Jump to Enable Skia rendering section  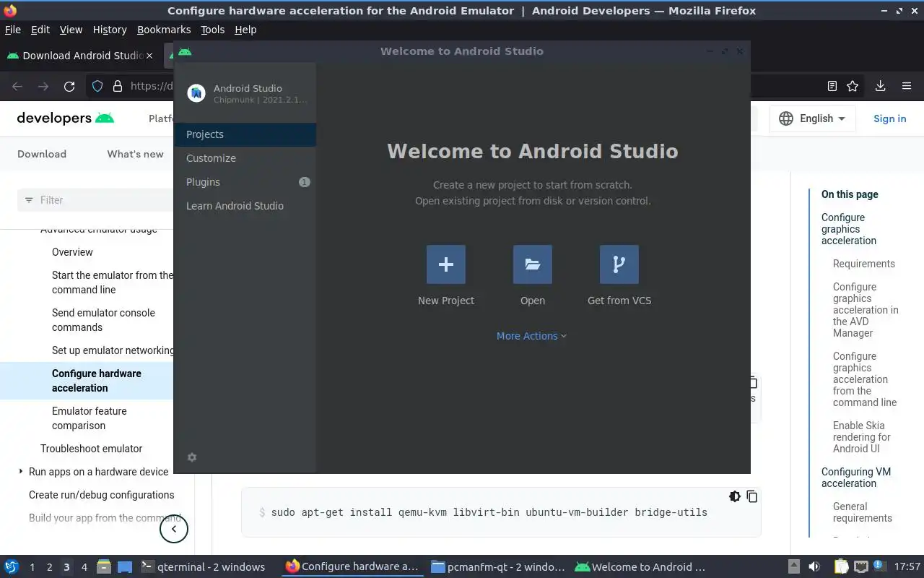862,437
